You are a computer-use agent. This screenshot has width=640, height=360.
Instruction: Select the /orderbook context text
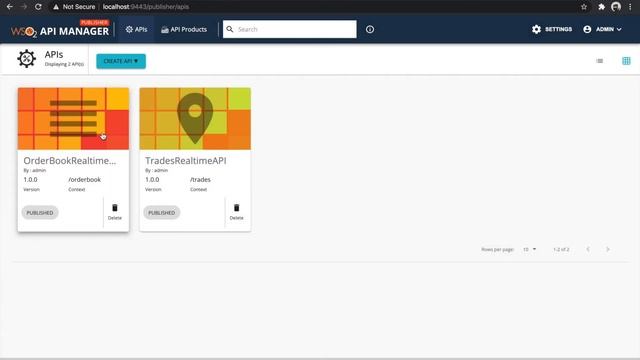(x=84, y=180)
